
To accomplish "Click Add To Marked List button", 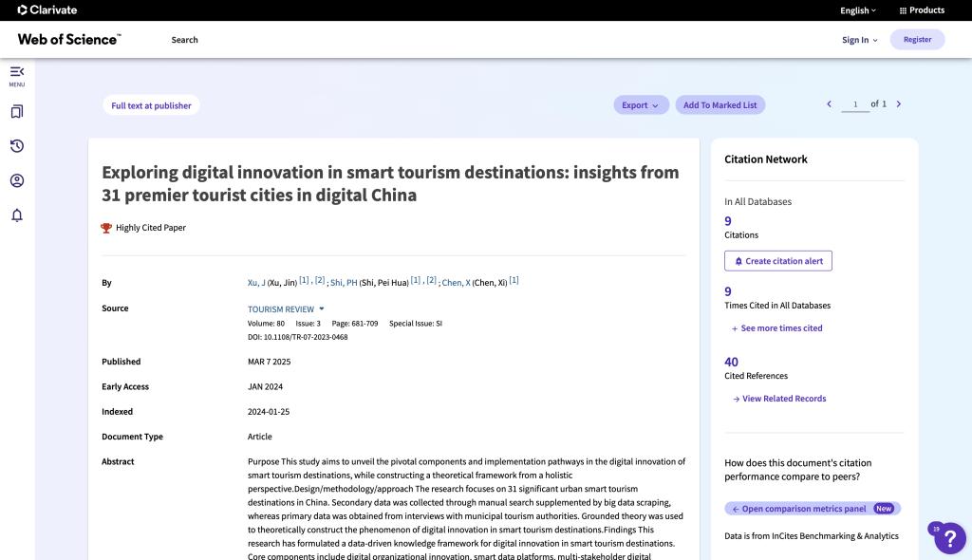I will pos(720,105).
